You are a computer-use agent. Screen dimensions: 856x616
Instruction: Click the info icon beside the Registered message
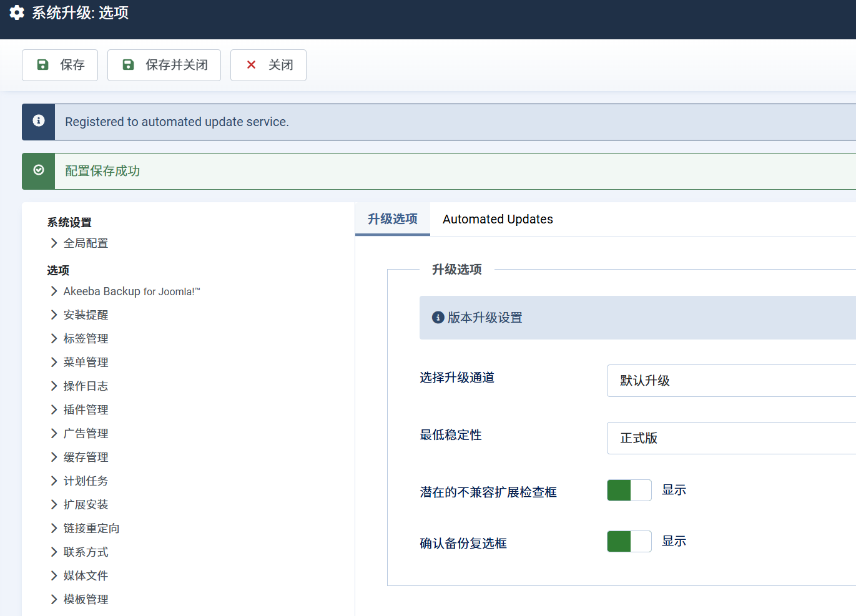pos(39,121)
